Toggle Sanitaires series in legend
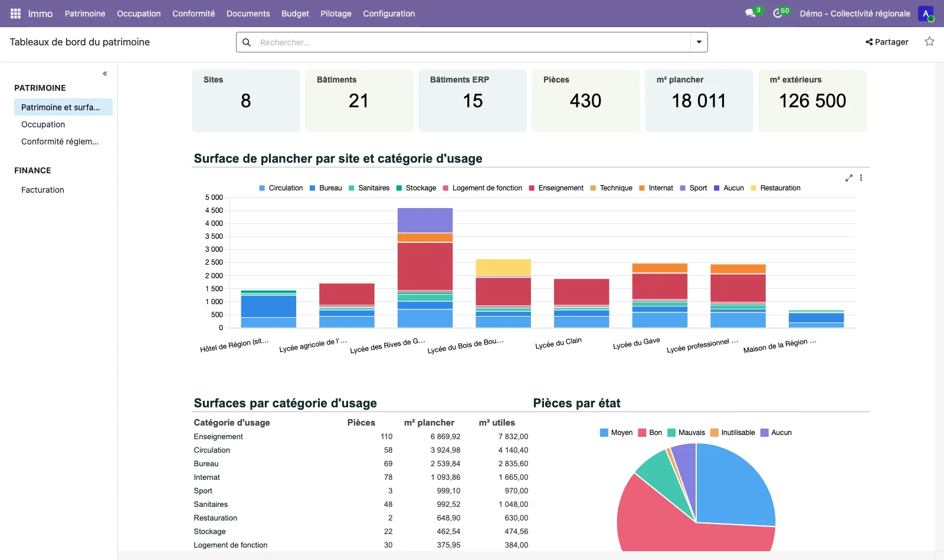Viewport: 944px width, 560px height. pyautogui.click(x=369, y=188)
